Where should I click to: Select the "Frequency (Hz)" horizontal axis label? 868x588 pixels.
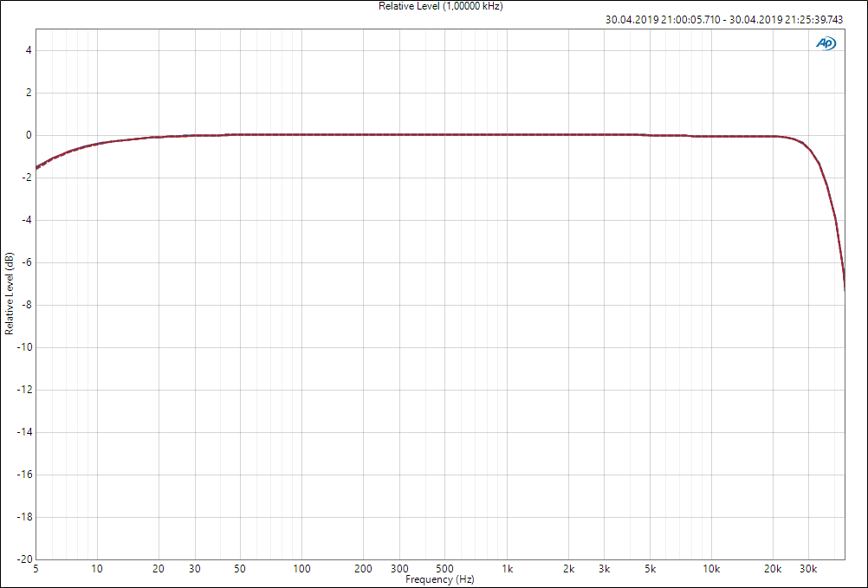pyautogui.click(x=440, y=579)
